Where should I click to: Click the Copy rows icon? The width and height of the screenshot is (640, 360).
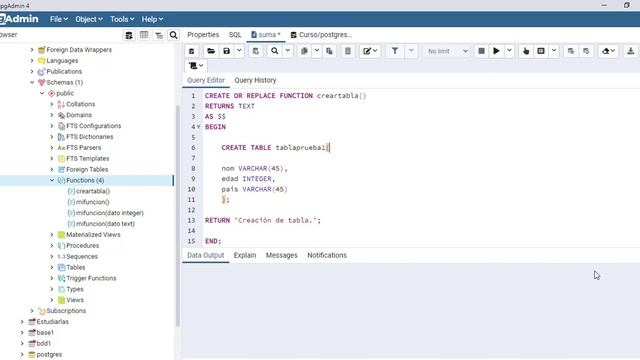coord(304,51)
